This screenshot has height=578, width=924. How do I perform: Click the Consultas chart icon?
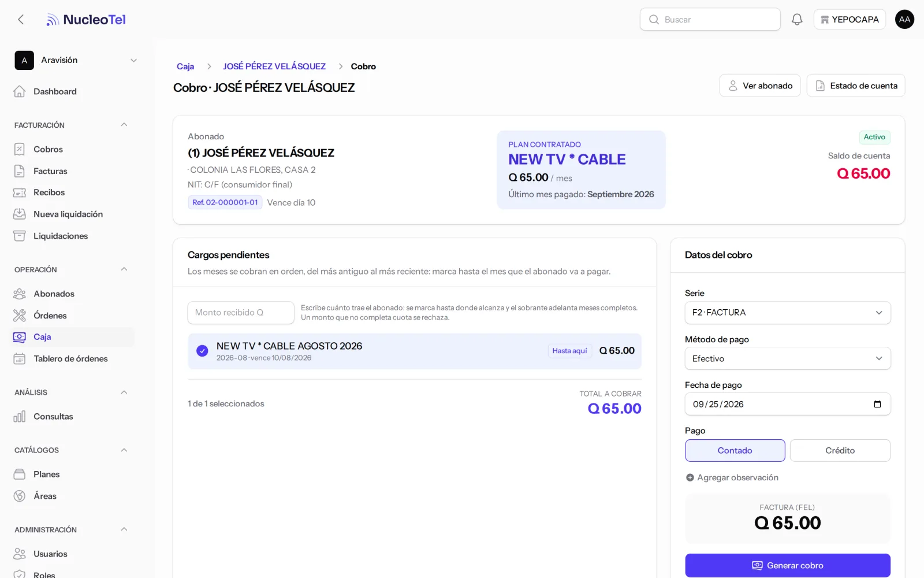point(20,417)
